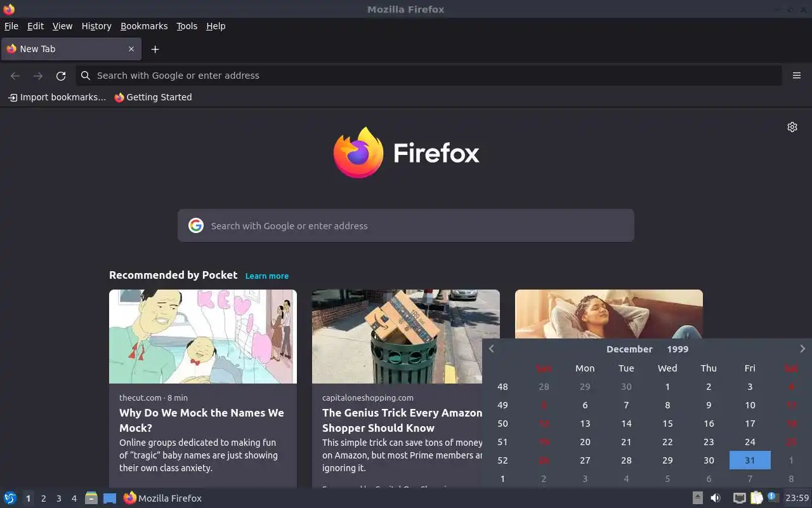The height and width of the screenshot is (508, 812).
Task: Open the History menu
Action: tap(96, 26)
